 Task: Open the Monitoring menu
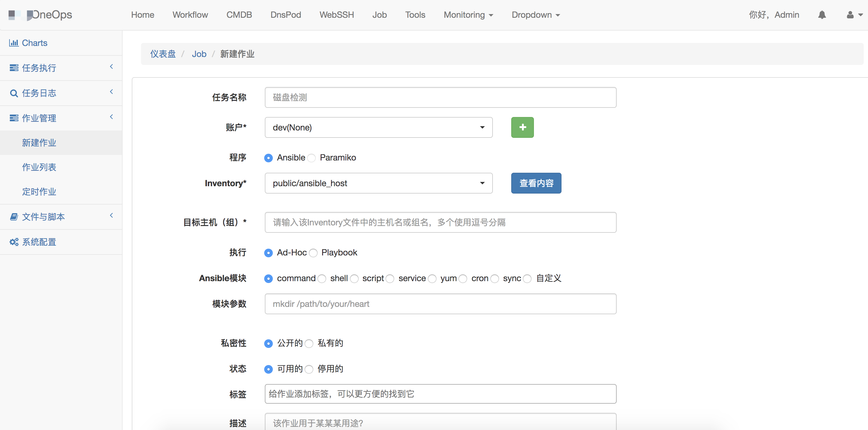468,15
